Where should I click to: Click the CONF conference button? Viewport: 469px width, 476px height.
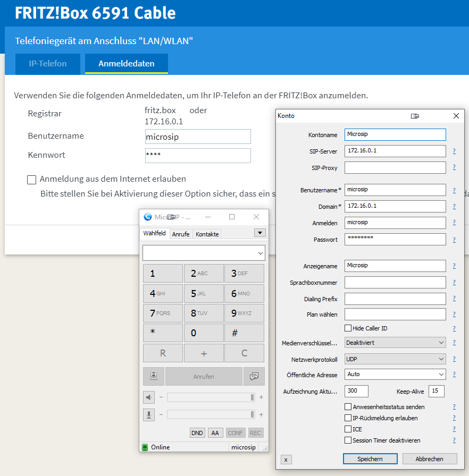pos(236,433)
